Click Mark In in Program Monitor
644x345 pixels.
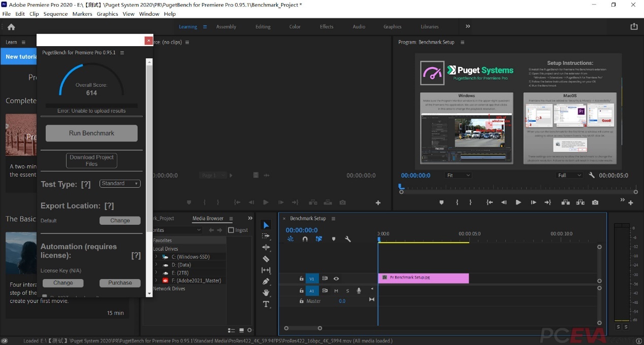(x=457, y=202)
